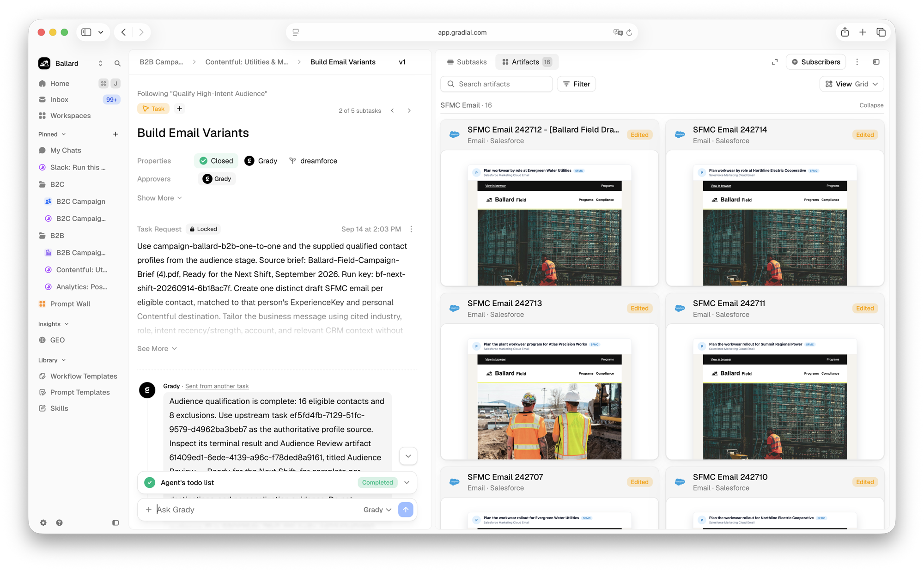Collapse the SFMC Email group
Screen dimensions: 924x571
[871, 105]
